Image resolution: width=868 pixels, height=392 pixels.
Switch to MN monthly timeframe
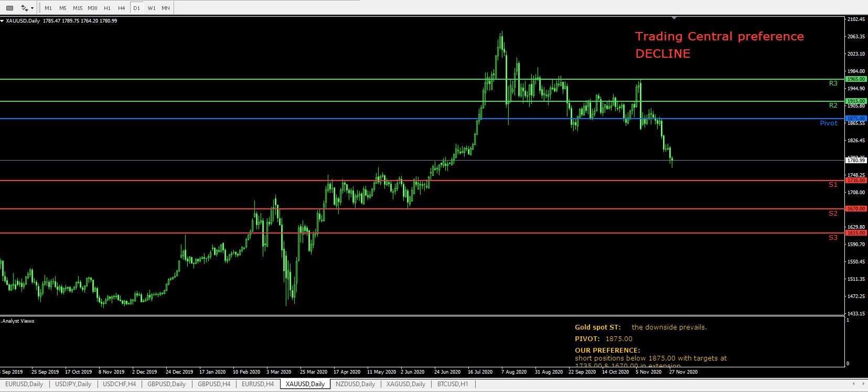pos(166,8)
